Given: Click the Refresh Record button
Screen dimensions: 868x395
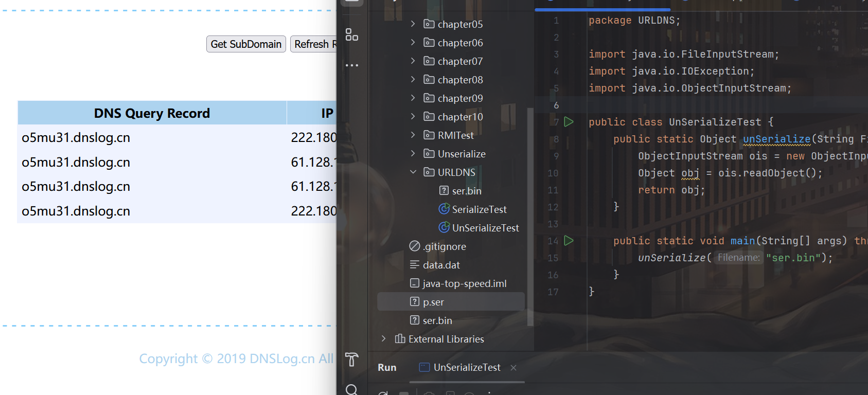Looking at the screenshot, I should [314, 44].
